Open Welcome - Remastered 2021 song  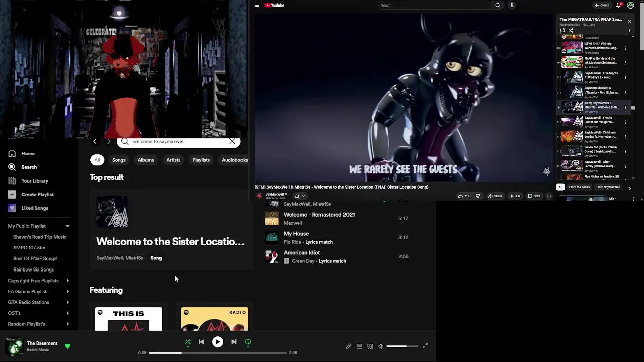tap(319, 215)
